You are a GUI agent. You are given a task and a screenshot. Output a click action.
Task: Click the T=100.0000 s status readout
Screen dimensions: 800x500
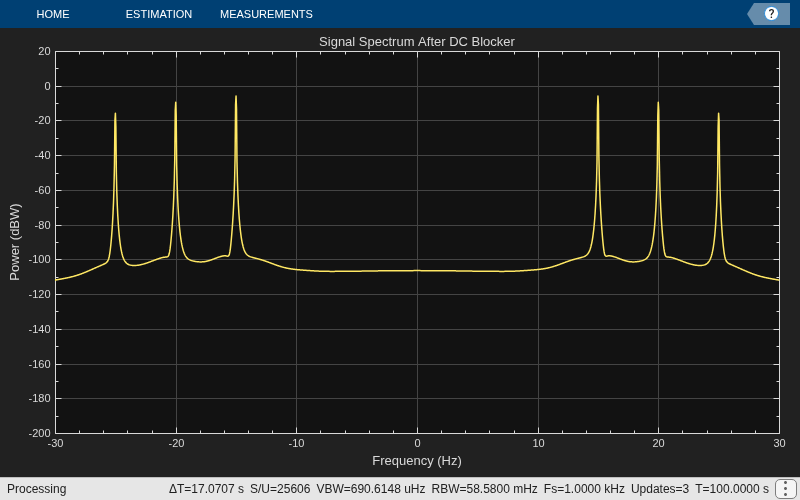[732, 489]
